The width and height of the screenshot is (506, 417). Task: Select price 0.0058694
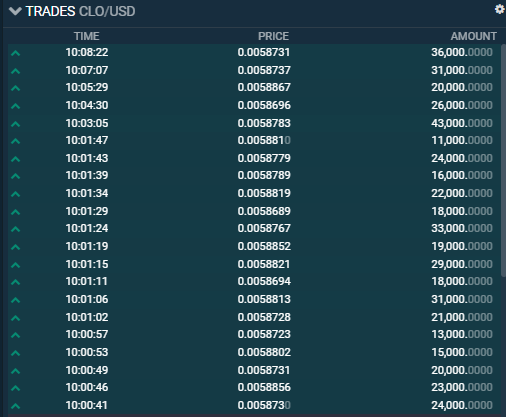click(x=264, y=281)
